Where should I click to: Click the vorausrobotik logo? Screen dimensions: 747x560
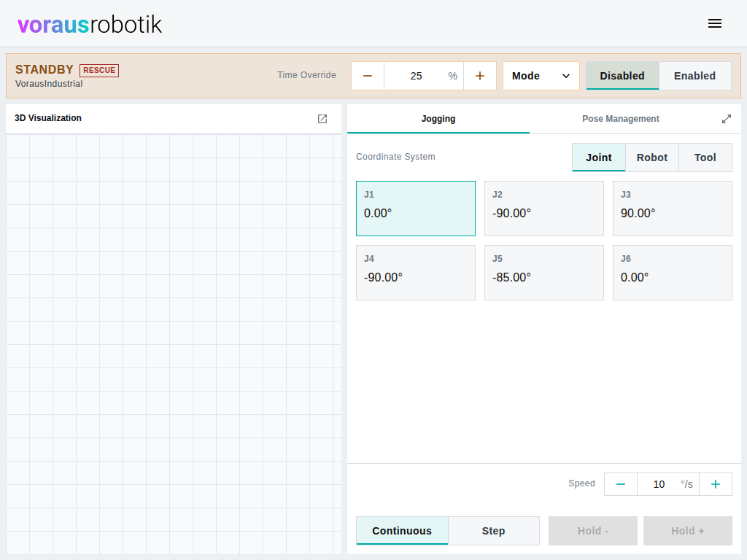90,24
